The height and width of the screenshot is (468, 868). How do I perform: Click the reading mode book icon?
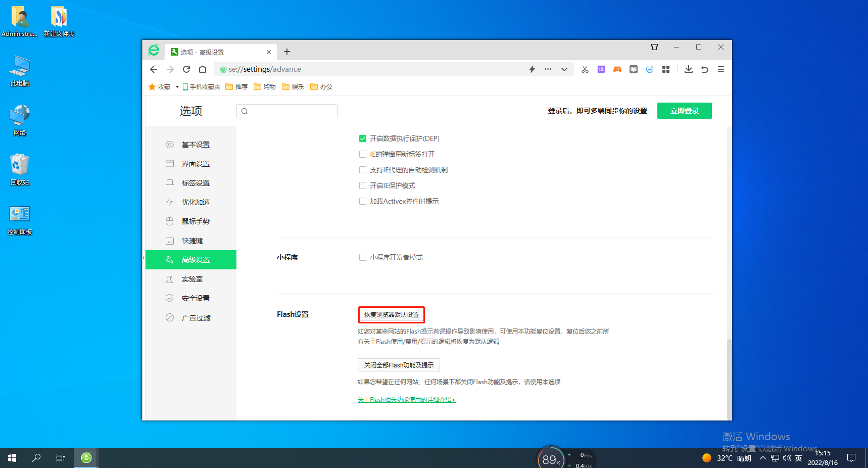634,69
